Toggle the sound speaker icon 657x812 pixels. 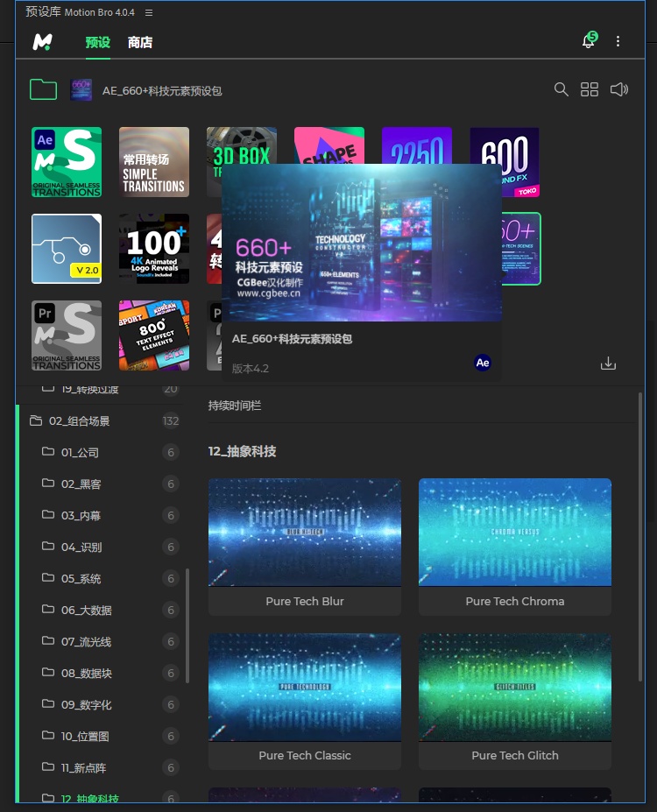(x=618, y=89)
